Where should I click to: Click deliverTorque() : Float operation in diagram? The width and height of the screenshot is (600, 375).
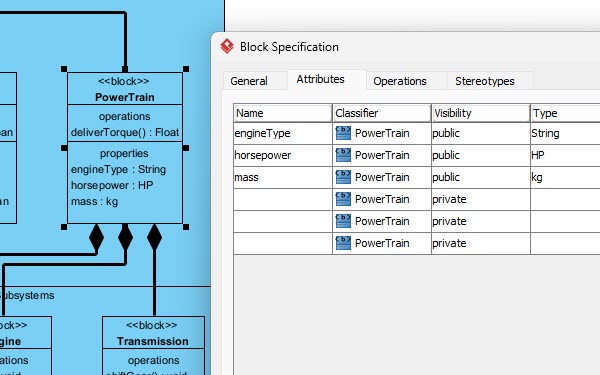pos(125,132)
